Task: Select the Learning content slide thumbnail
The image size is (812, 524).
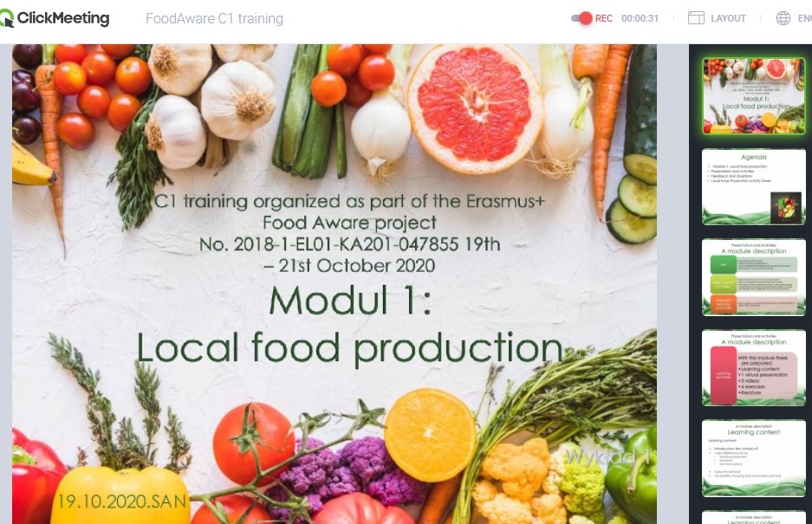Action: 753,458
